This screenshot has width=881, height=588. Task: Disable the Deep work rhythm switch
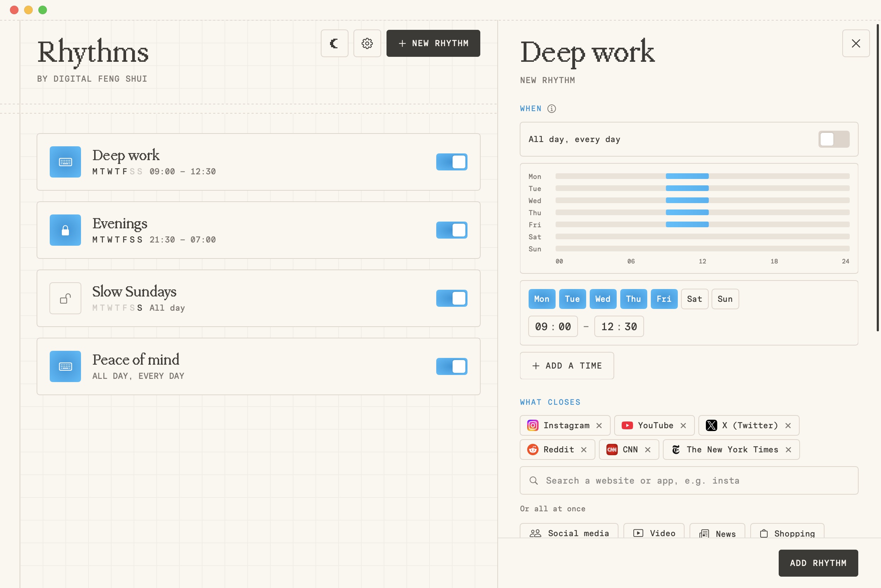452,162
